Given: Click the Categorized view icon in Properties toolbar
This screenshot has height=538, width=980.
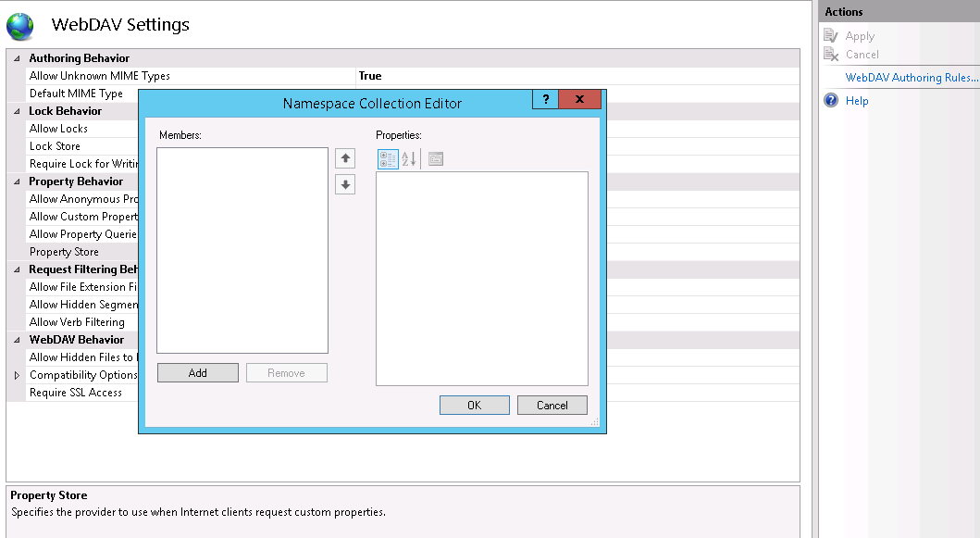Looking at the screenshot, I should point(388,159).
